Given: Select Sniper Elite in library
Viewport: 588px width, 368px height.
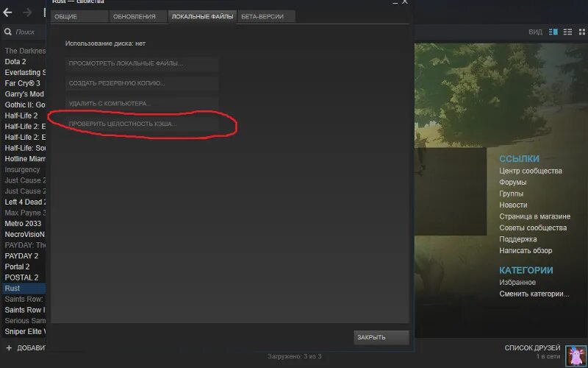Looking at the screenshot, I should (x=25, y=332).
